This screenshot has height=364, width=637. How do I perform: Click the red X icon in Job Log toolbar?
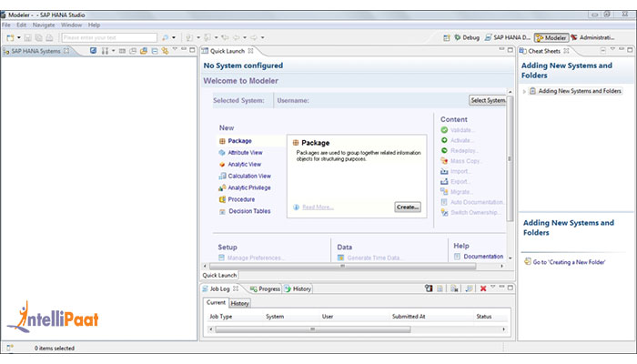tap(483, 288)
